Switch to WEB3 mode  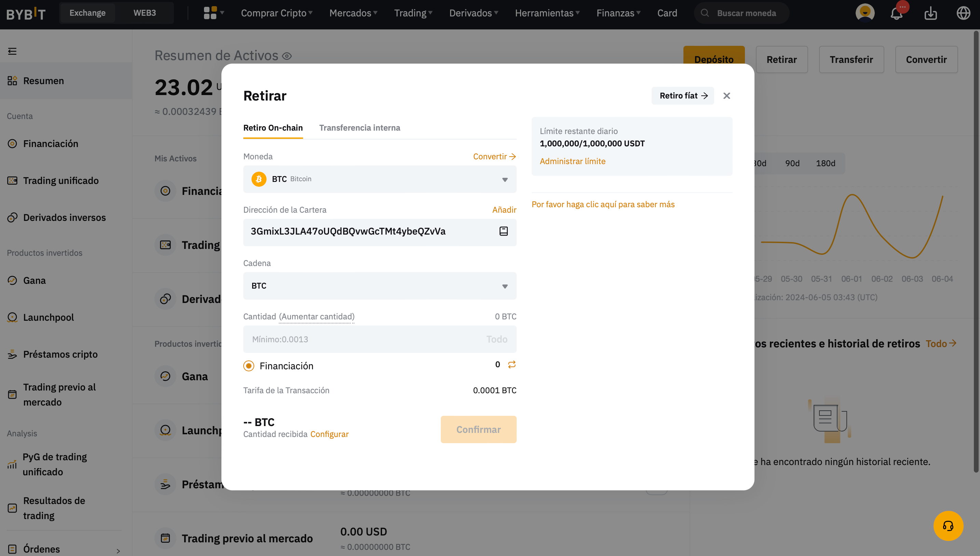[x=145, y=13]
